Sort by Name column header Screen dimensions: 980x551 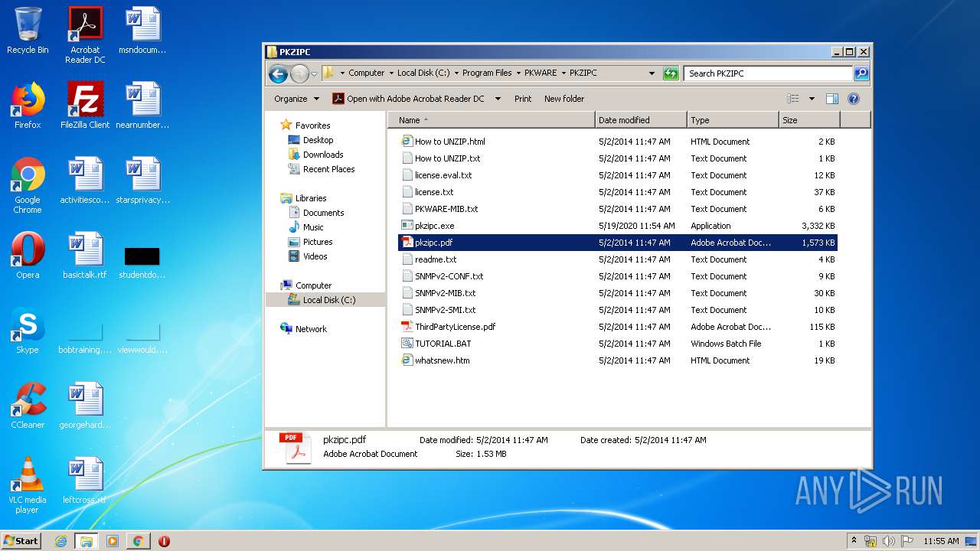pos(492,120)
